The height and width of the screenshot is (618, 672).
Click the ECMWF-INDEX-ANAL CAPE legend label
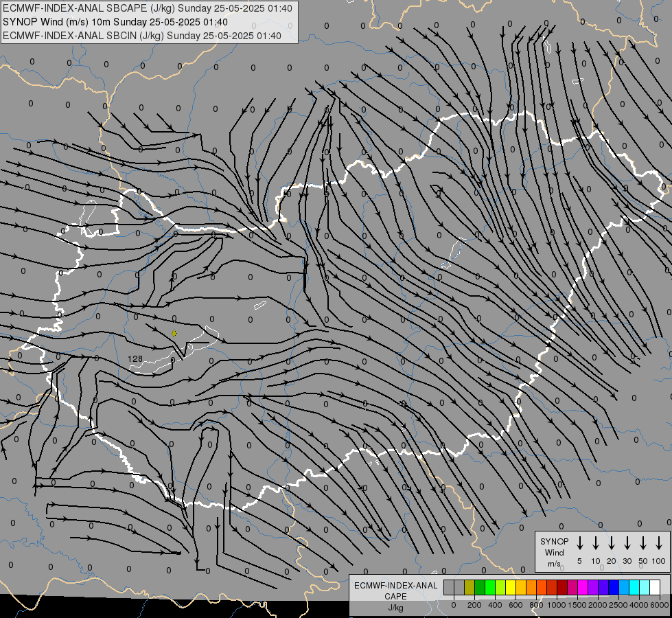click(395, 591)
